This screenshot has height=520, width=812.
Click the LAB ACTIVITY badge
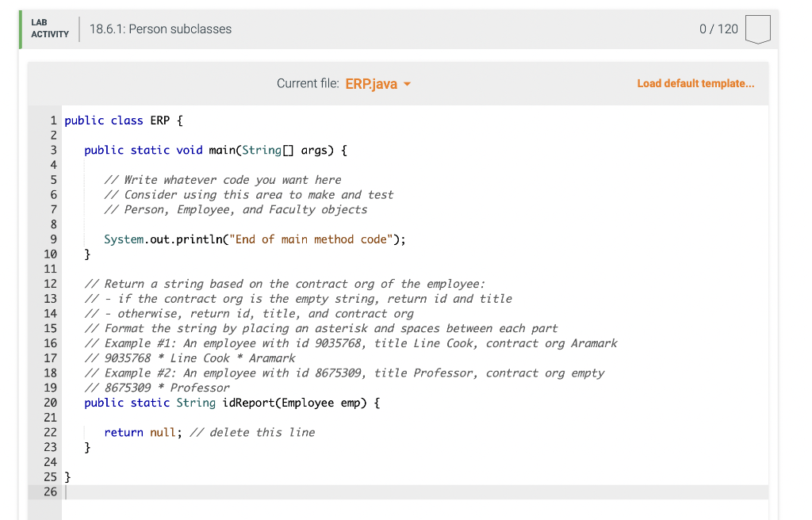pyautogui.click(x=48, y=29)
